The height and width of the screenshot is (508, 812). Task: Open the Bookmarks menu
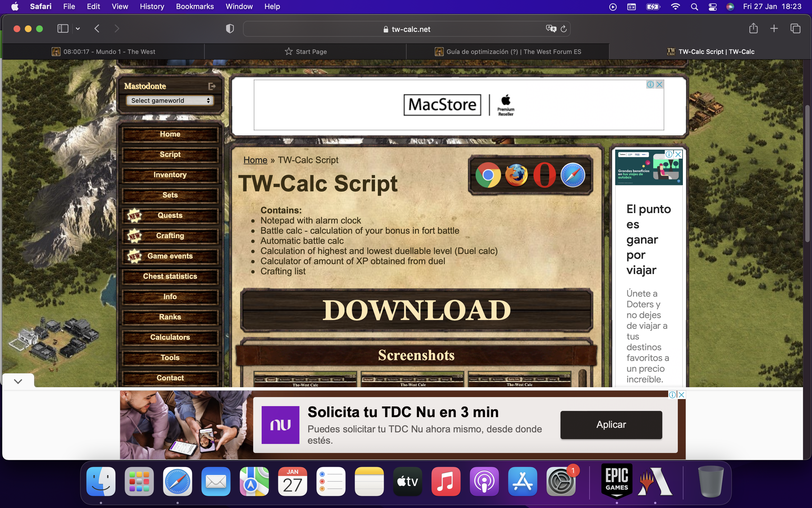tap(195, 7)
